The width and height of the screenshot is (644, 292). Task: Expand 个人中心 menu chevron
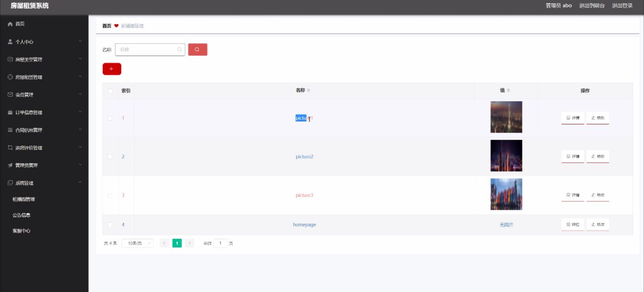pos(80,42)
